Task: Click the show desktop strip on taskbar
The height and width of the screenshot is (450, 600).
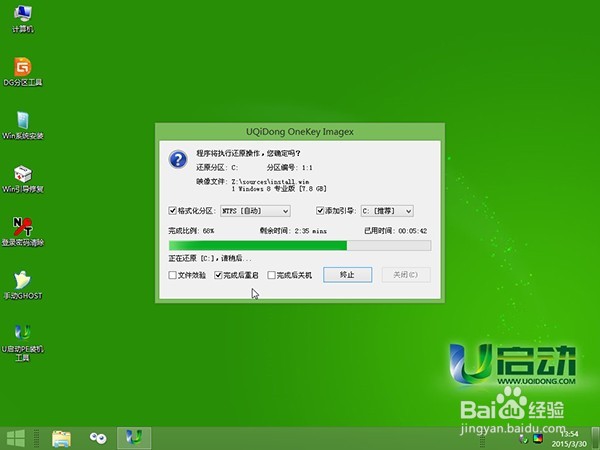Action: pos(595,439)
